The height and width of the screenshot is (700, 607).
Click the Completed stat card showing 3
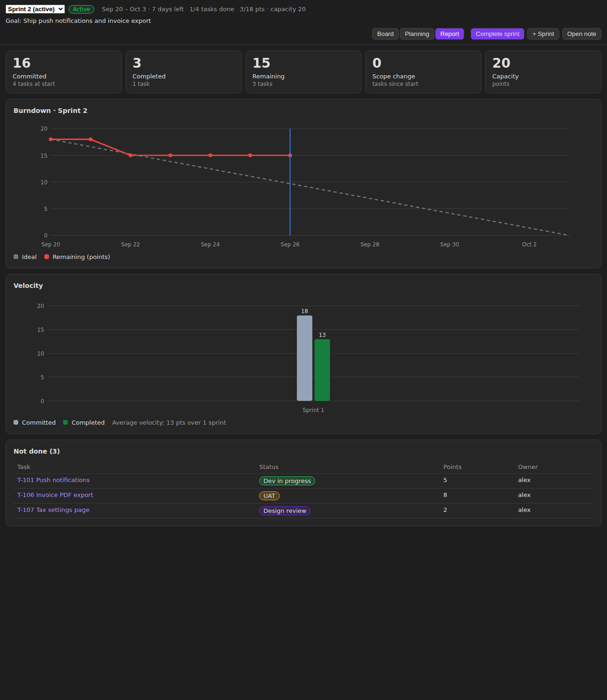tap(184, 72)
